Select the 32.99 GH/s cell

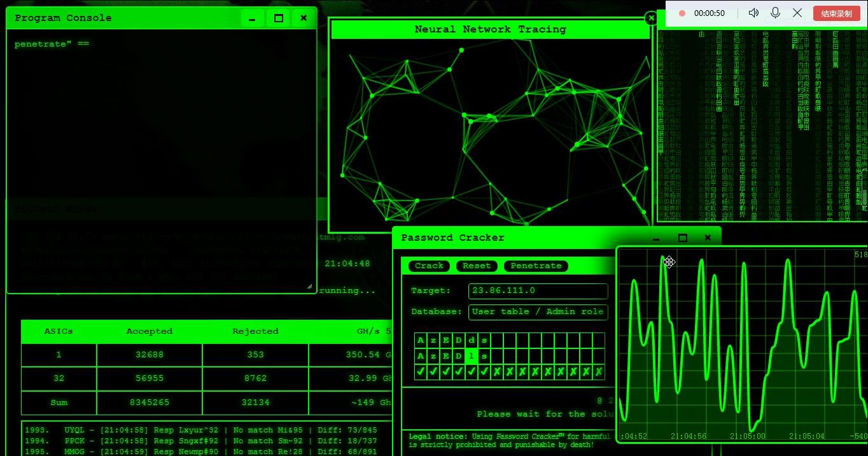tap(351, 378)
